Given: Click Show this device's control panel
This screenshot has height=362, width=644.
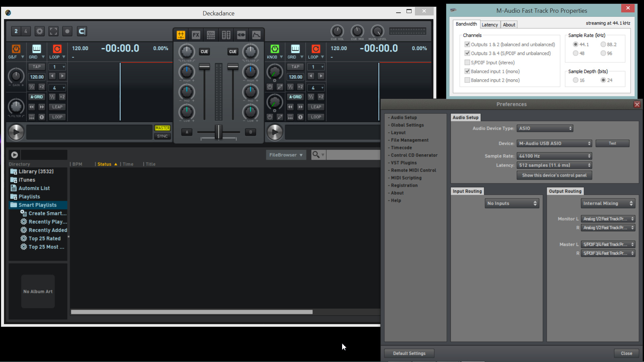Looking at the screenshot, I should click(x=554, y=175).
